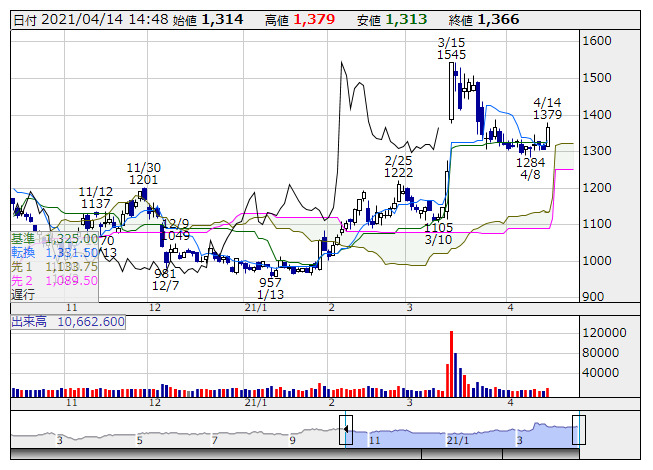Click the 11/30 1201 peak label
653x470 pixels.
[x=144, y=174]
